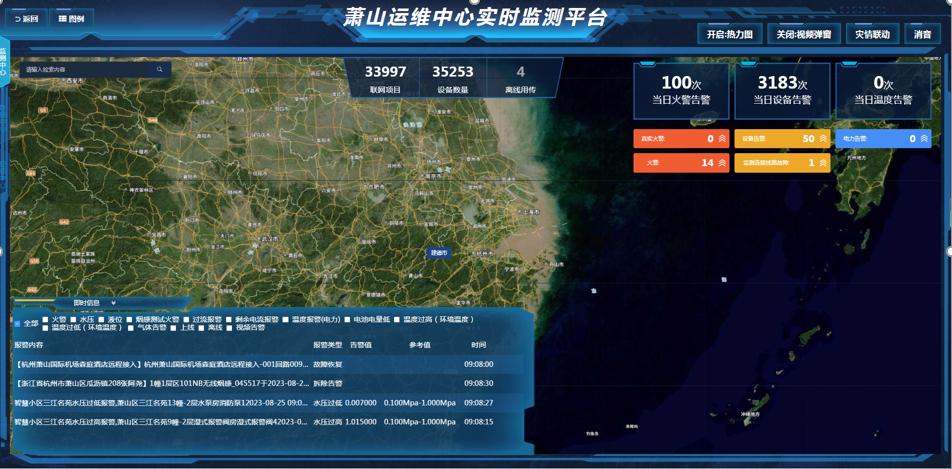This screenshot has height=469, width=952.
Task: Check the 气体告警 checkbox
Action: (x=131, y=327)
